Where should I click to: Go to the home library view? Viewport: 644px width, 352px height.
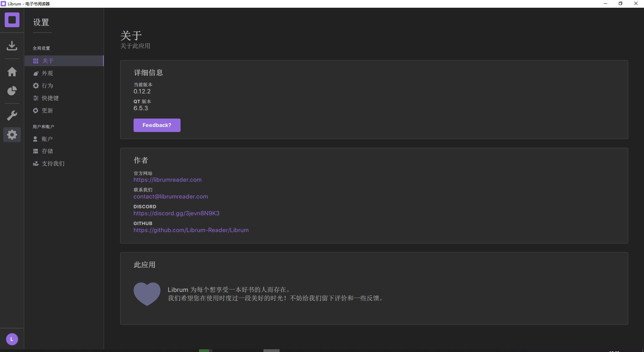pyautogui.click(x=12, y=72)
